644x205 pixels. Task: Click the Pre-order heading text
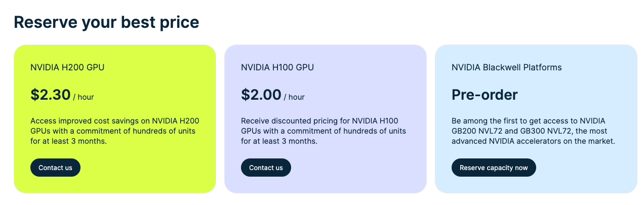coord(485,95)
